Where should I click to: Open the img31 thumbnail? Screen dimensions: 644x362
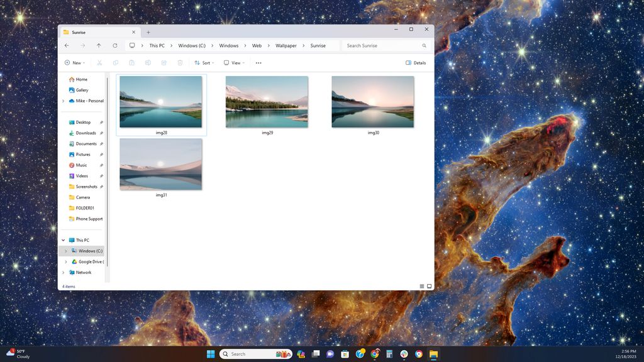(160, 164)
